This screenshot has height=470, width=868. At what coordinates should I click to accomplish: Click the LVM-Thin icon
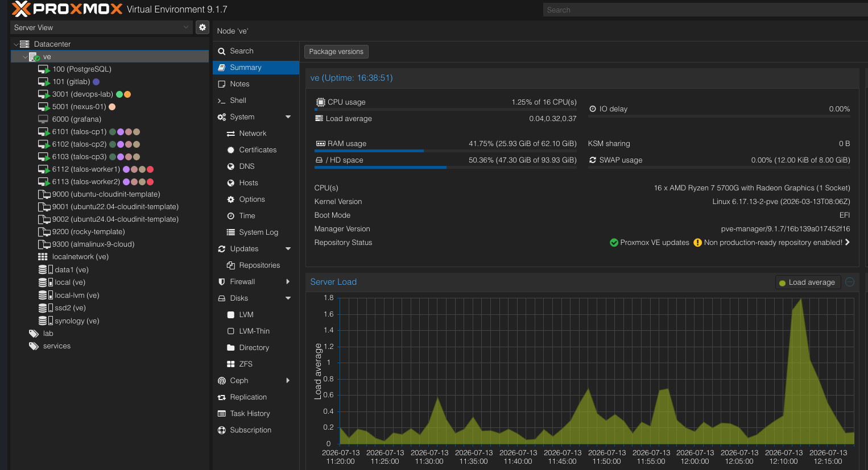click(x=231, y=331)
